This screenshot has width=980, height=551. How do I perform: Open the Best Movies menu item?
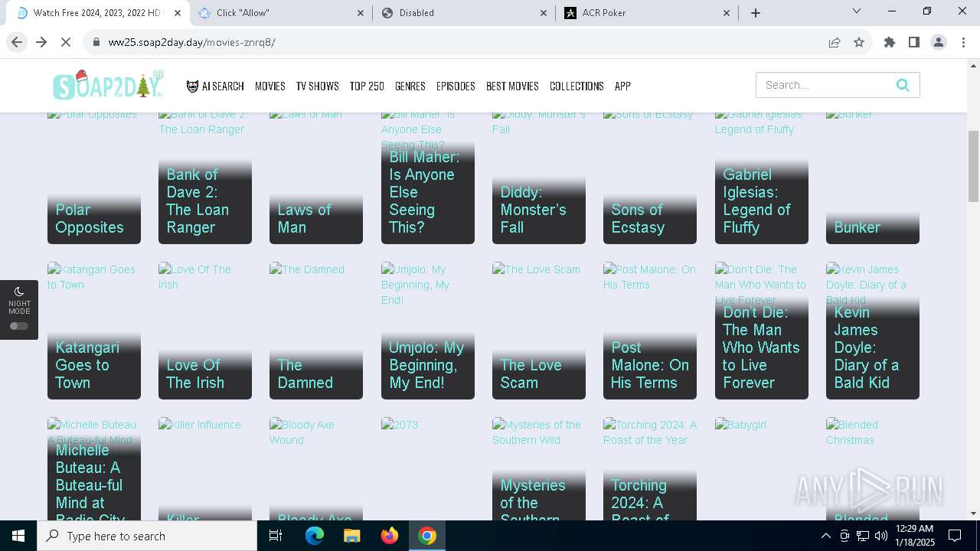click(512, 86)
